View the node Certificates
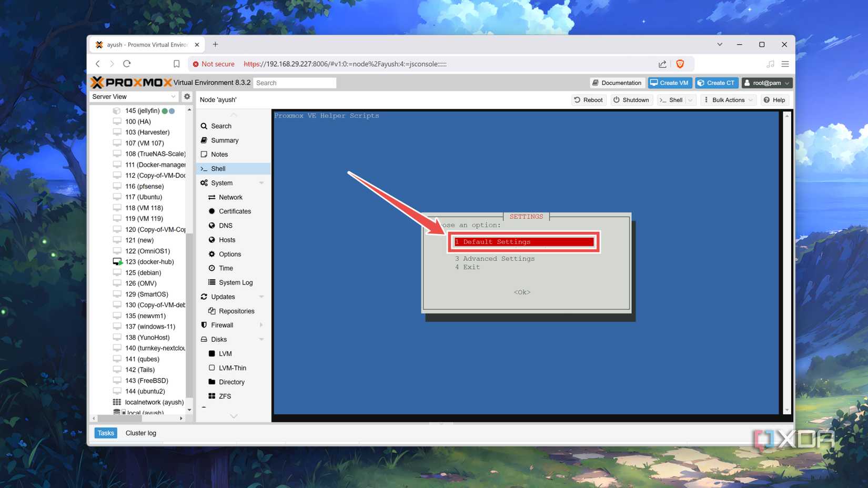 (x=235, y=211)
